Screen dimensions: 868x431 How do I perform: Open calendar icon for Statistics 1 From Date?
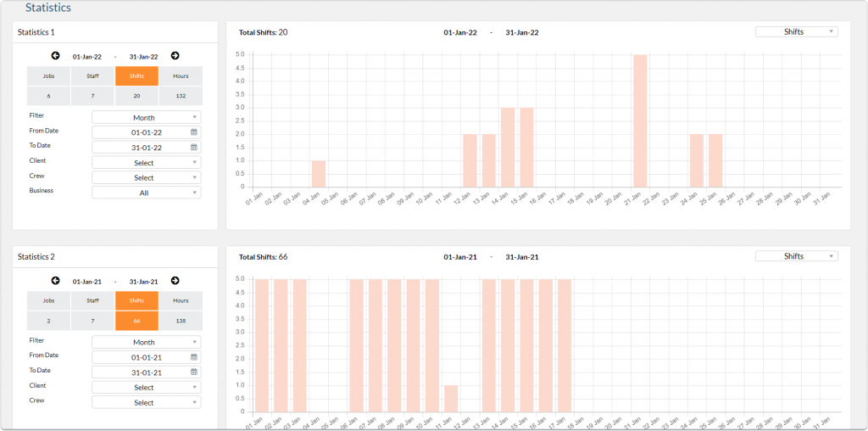tap(194, 132)
